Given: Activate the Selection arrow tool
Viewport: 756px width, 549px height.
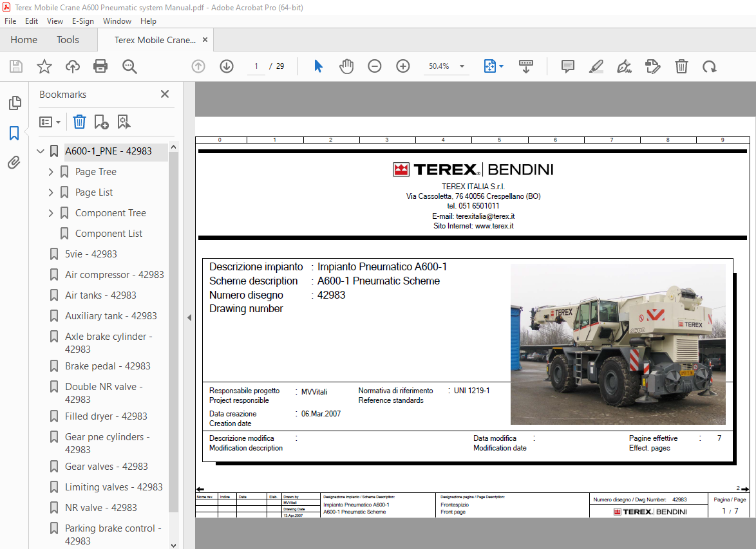Looking at the screenshot, I should tap(318, 66).
